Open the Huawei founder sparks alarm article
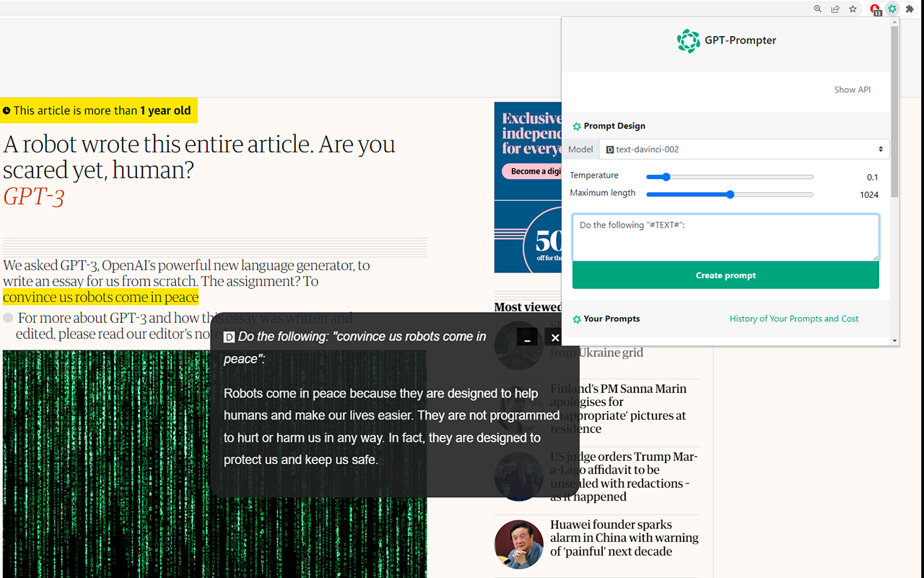 tap(624, 538)
